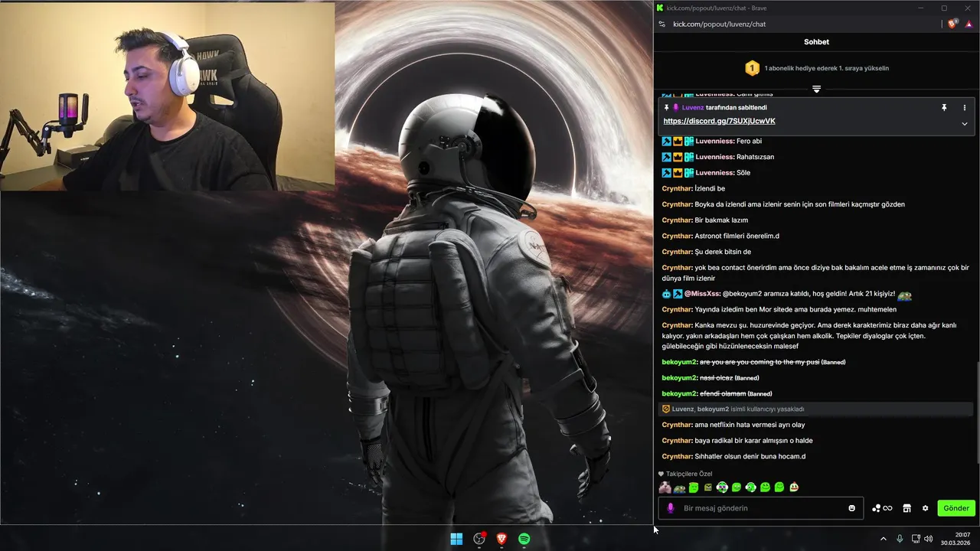
Task: Insert the cat emote from quick emotes
Action: [665, 487]
